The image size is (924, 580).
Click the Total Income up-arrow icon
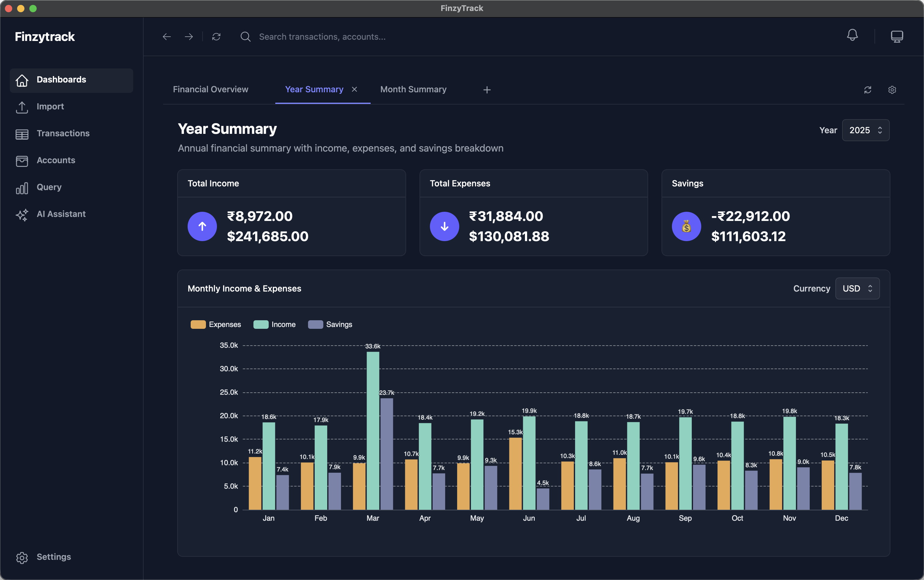[x=202, y=226]
